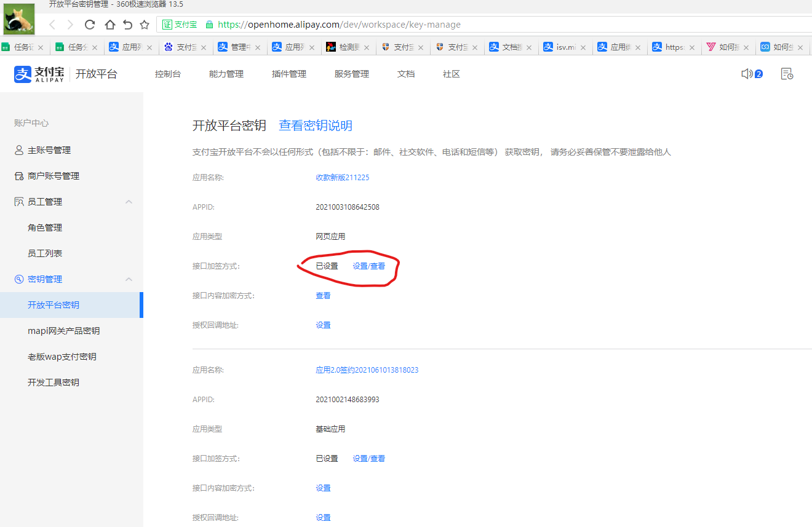Click the 证 支付宝 site certificate badge
The image size is (812, 527).
(180, 25)
